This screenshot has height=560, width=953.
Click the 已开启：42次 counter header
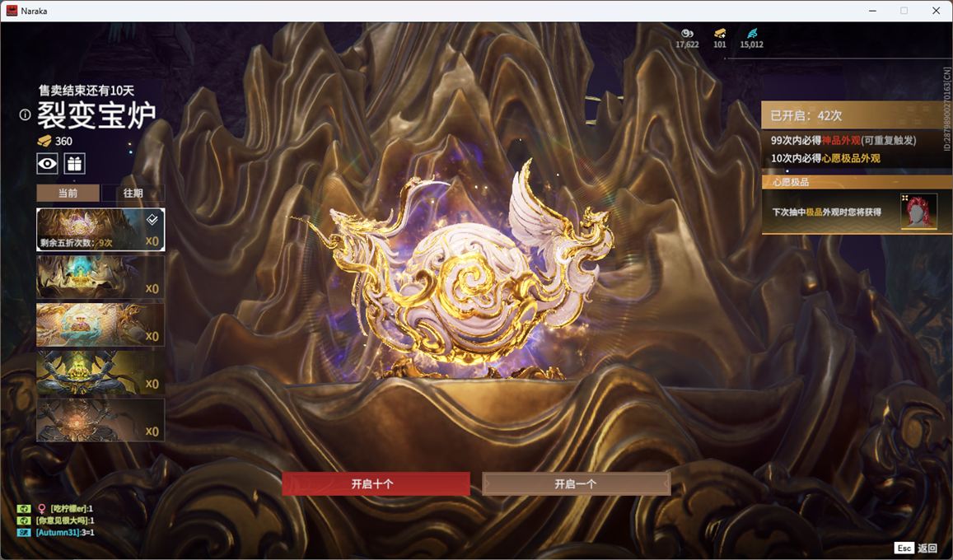[x=857, y=115]
